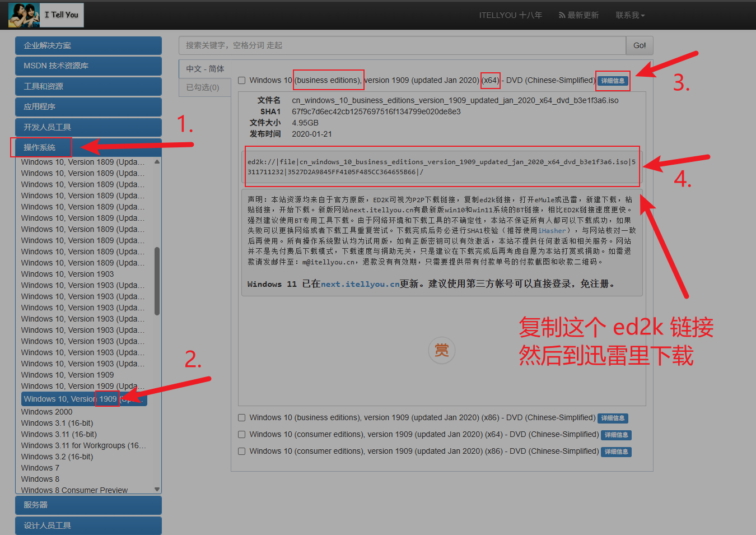Click the ed2k download link text box
The width and height of the screenshot is (756, 535).
[x=442, y=167]
